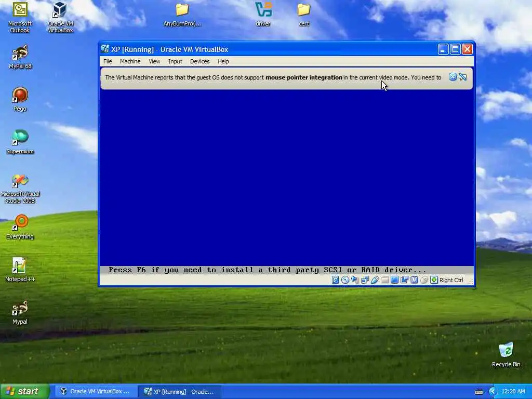
Task: Switch to Oracle VM VirtualBox Manager taskbar button
Action: [95, 392]
